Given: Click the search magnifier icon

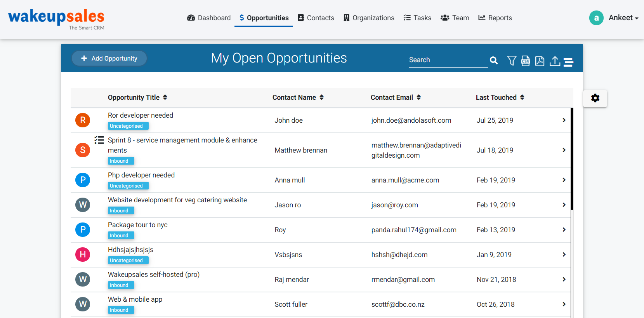Looking at the screenshot, I should 494,60.
